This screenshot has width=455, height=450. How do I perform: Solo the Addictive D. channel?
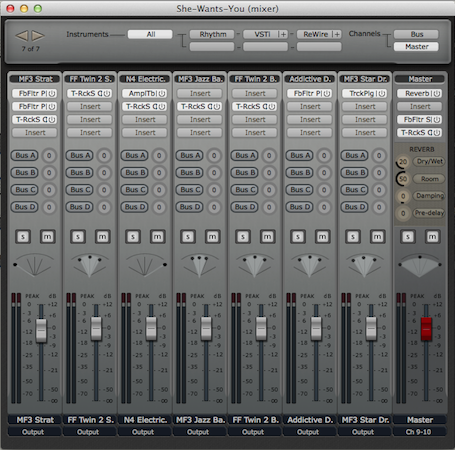[298, 237]
